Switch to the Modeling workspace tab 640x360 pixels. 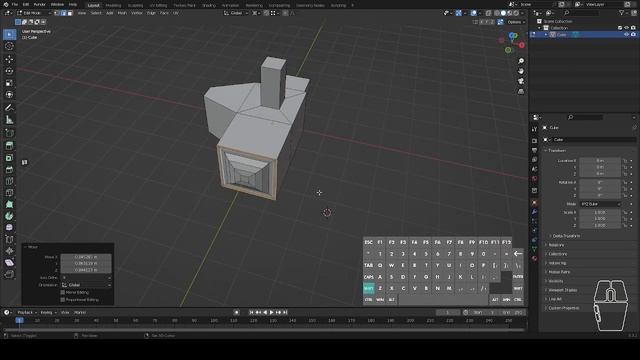click(x=113, y=5)
